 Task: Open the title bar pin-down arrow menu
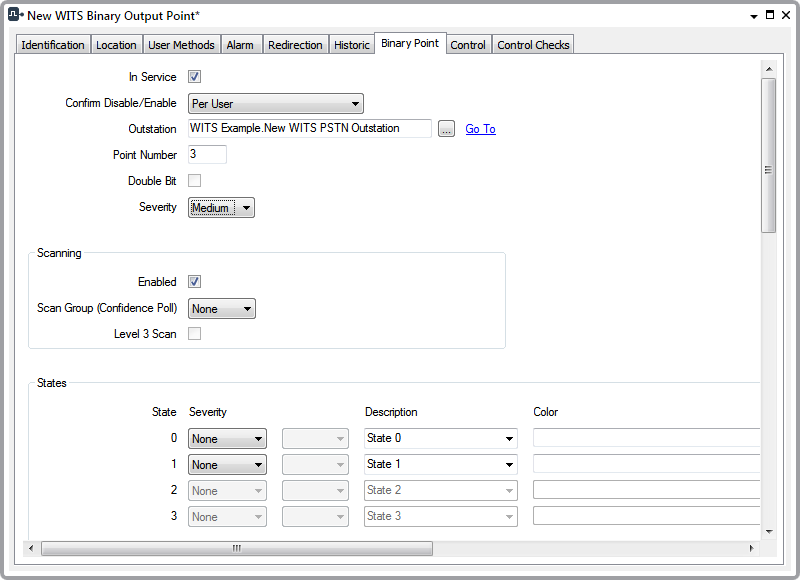tap(752, 15)
